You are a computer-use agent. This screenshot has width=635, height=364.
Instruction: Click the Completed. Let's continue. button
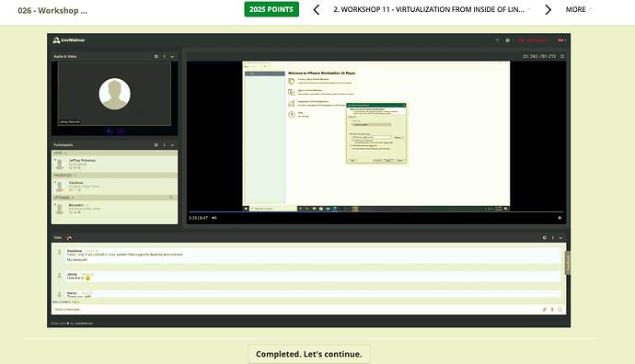tap(309, 354)
